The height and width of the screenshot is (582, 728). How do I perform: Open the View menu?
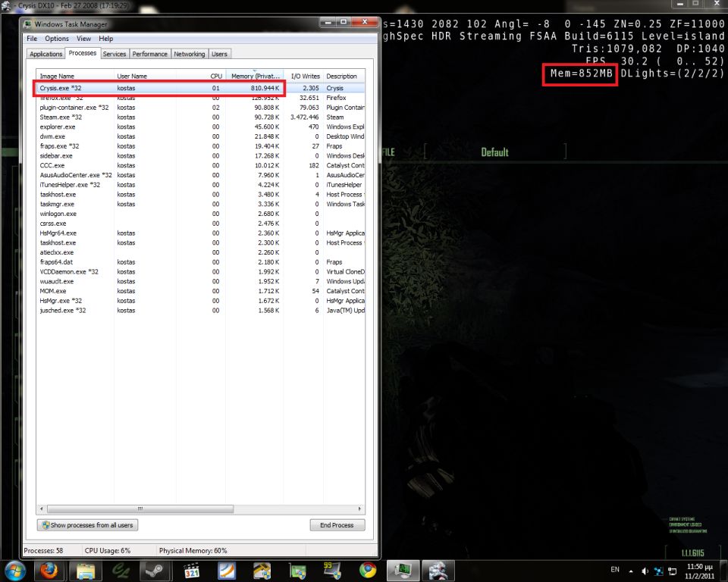[x=83, y=39]
